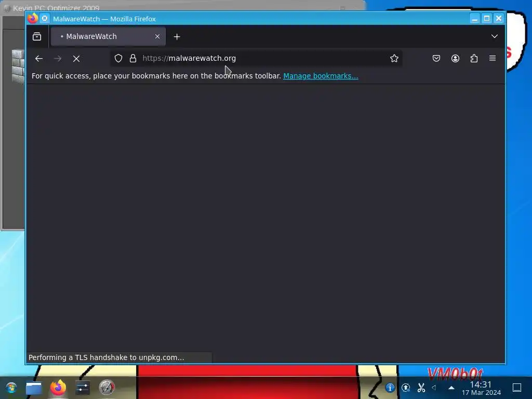Viewport: 532px width, 399px height.
Task: Open the Kevin PC Optimizer taskbar gauge icon
Action: pos(107,388)
